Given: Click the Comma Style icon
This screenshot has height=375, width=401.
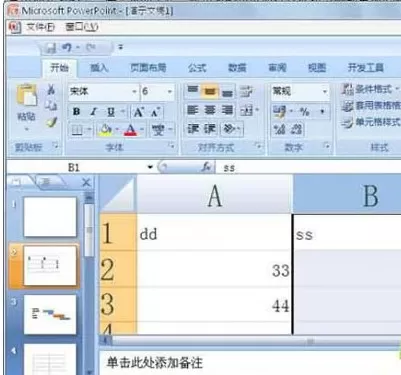Looking at the screenshot, I should click(x=322, y=111).
